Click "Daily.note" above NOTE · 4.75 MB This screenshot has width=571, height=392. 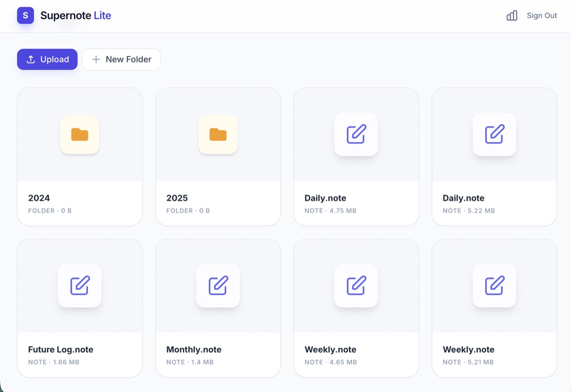click(x=325, y=198)
